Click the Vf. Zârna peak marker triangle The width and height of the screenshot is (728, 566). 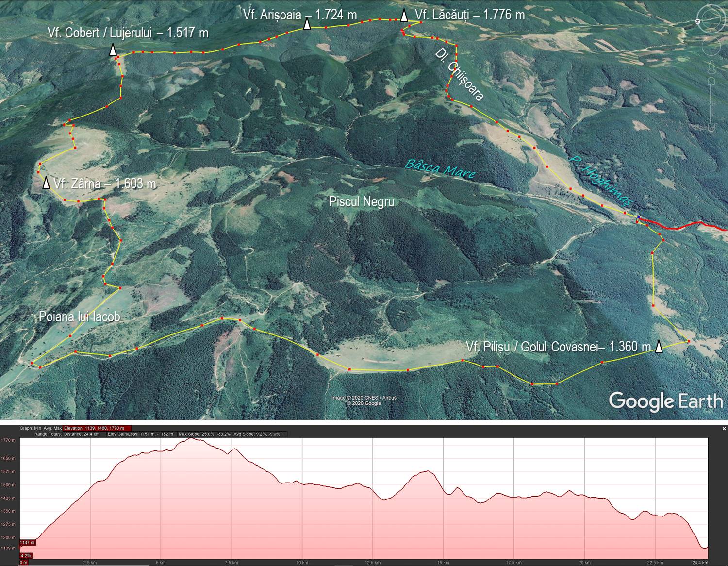46,183
